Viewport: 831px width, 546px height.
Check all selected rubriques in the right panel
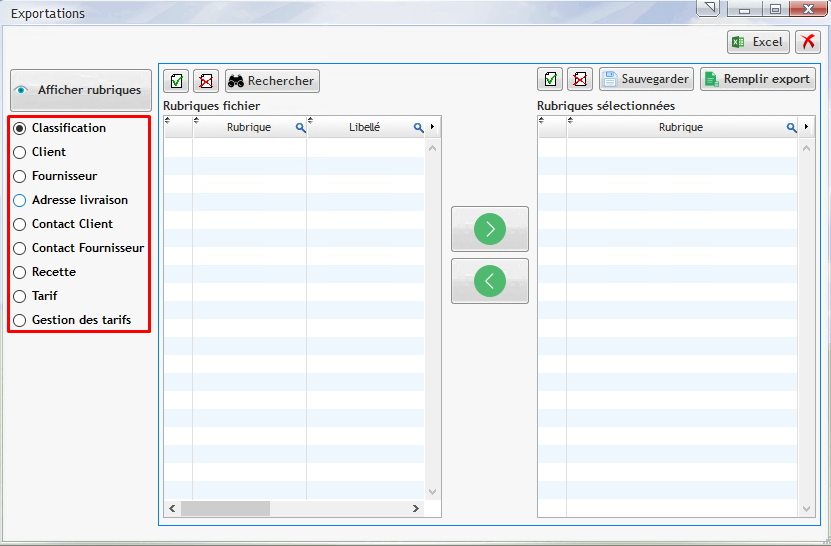[x=549, y=79]
